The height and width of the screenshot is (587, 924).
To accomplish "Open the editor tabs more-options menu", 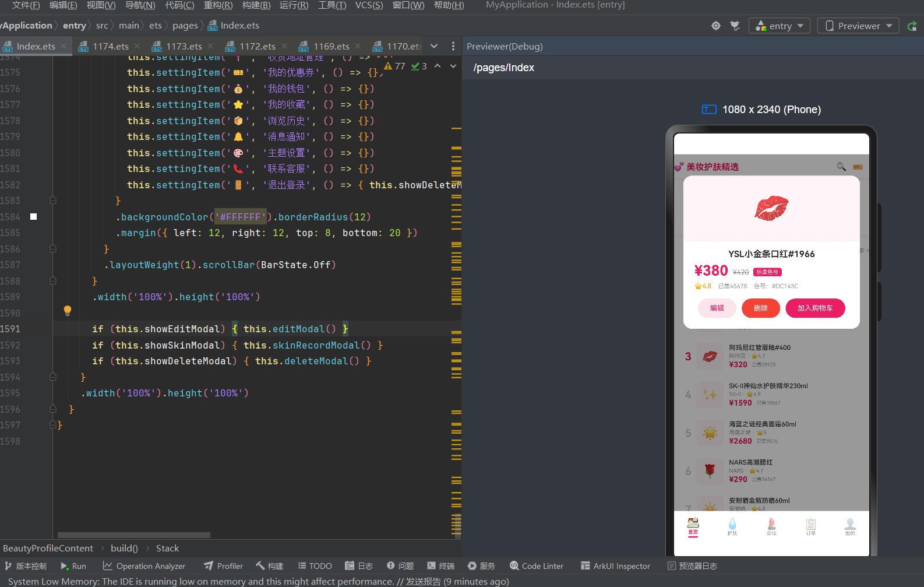I will (453, 46).
